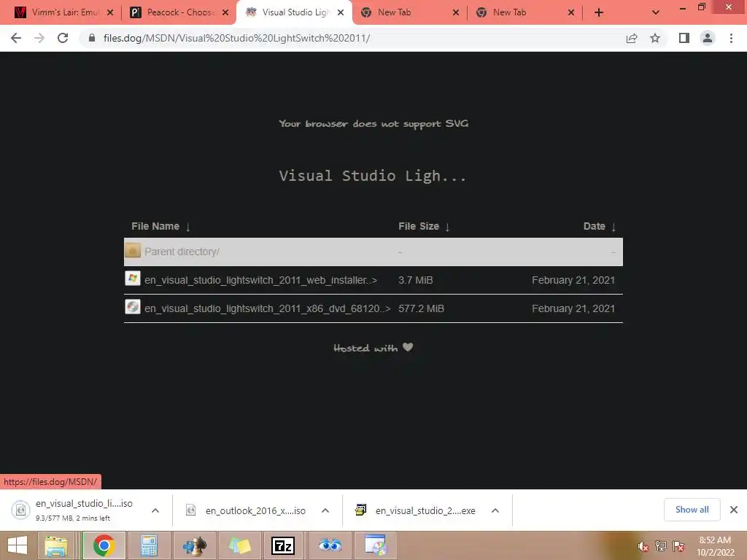Open 7-Zip from the taskbar
Screen dimensions: 747x560
coord(283,545)
